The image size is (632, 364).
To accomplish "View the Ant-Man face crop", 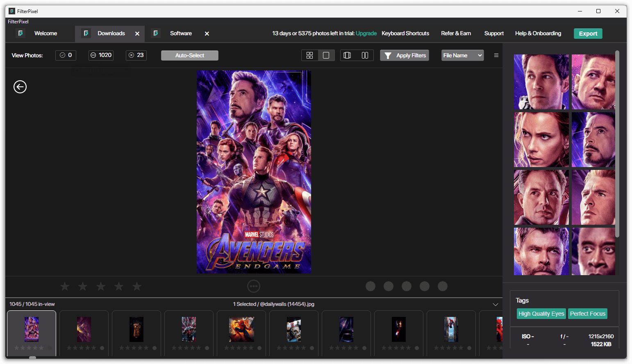I will [x=541, y=82].
